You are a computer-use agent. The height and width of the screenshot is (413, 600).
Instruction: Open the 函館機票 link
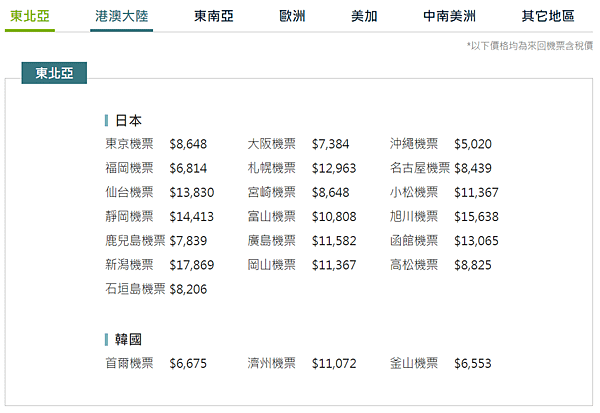(x=414, y=241)
